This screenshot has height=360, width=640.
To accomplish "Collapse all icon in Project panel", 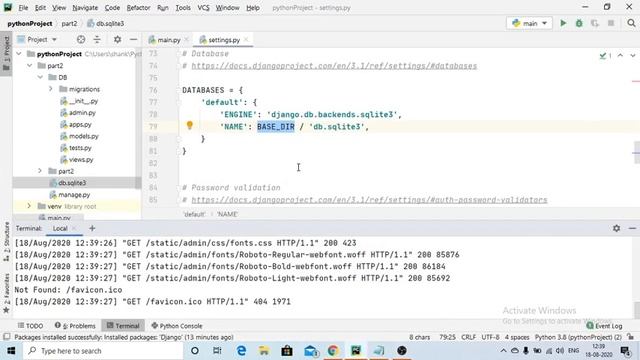I will [97, 40].
